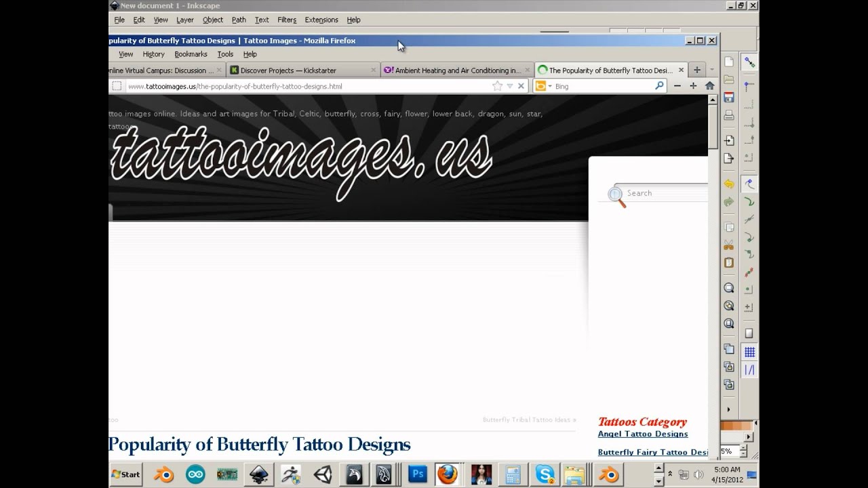
Task: Click Firefox's zoom out minus icon
Action: click(677, 86)
